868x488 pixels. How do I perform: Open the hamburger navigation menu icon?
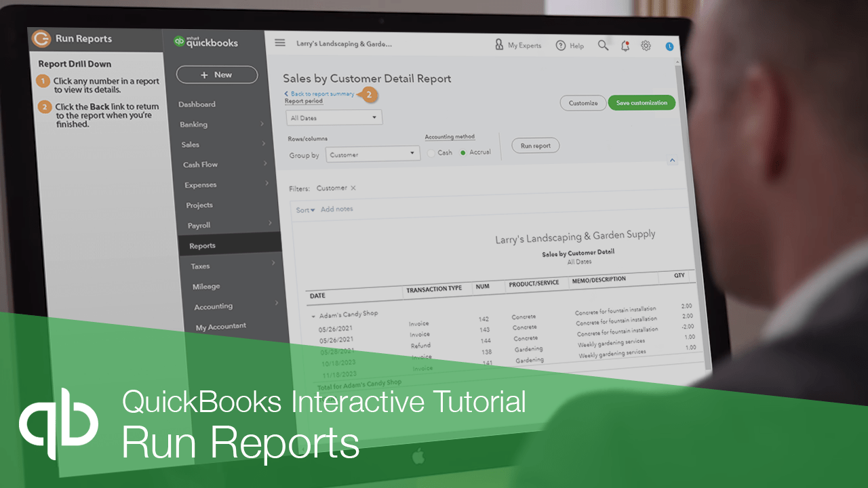[280, 43]
